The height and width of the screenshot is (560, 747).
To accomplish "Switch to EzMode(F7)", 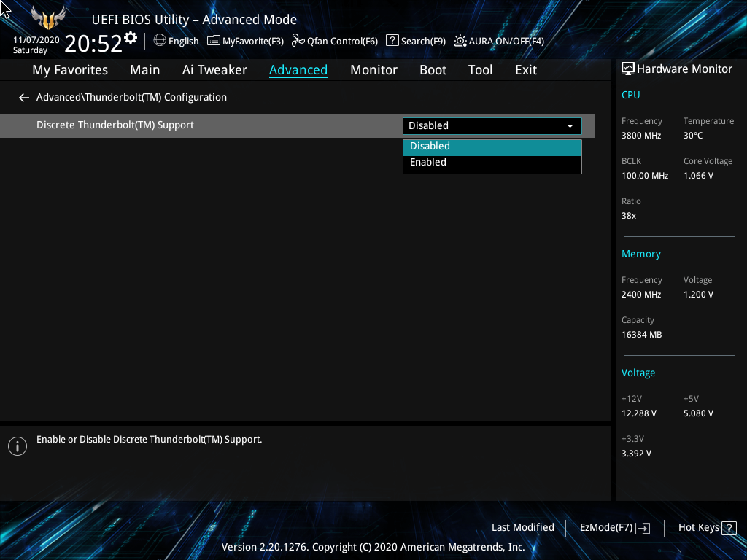I will pyautogui.click(x=614, y=528).
